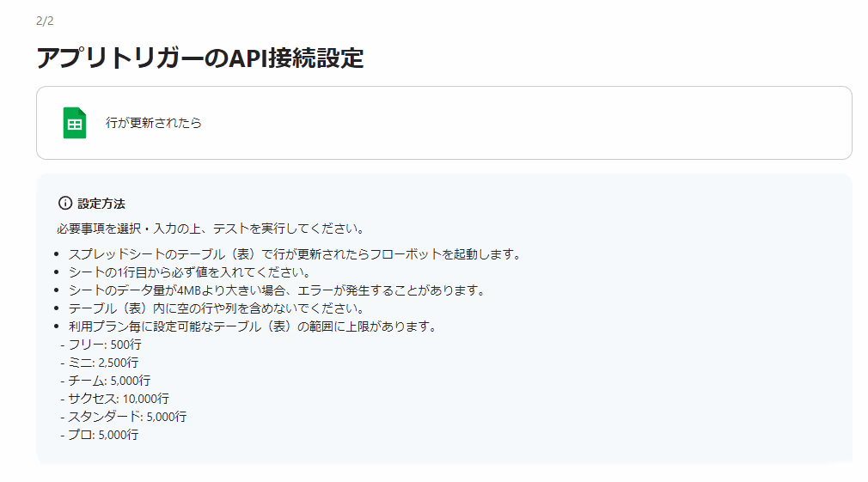868x482 pixels.
Task: Click the スタンダード: 5,000行 line
Action: coord(124,417)
